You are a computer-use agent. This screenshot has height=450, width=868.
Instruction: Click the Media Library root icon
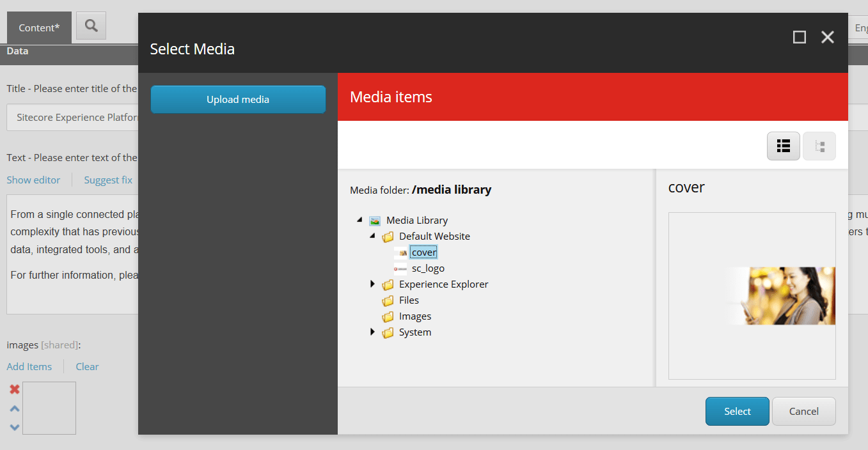[375, 220]
